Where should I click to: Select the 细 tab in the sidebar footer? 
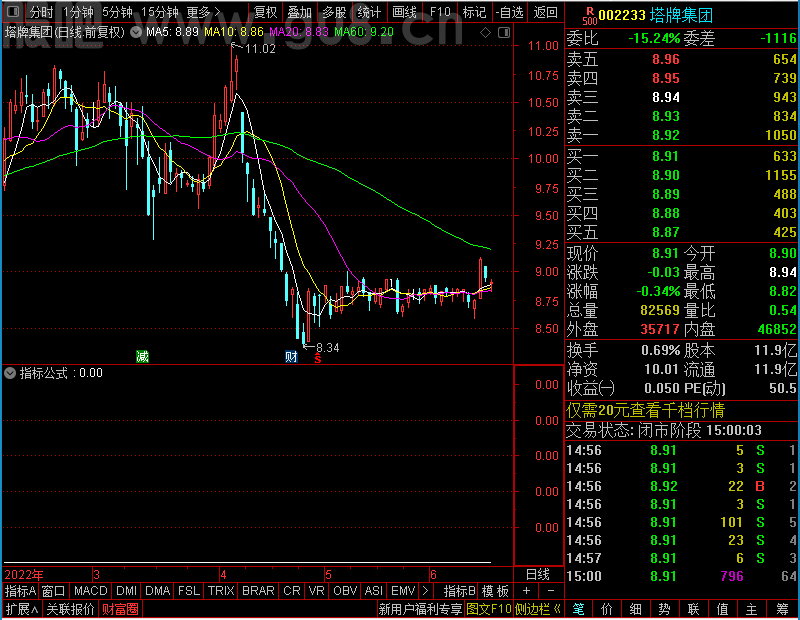[635, 609]
